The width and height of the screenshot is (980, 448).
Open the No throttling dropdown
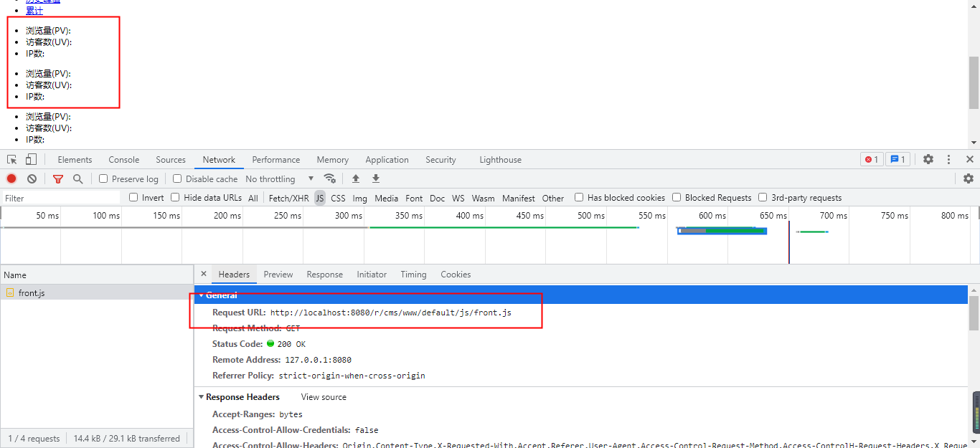point(280,179)
